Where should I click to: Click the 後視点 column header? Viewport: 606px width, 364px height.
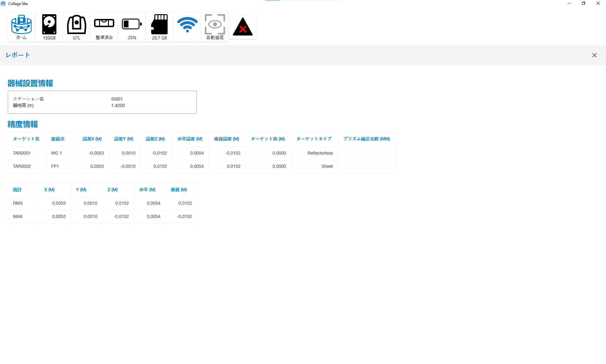pyautogui.click(x=58, y=139)
